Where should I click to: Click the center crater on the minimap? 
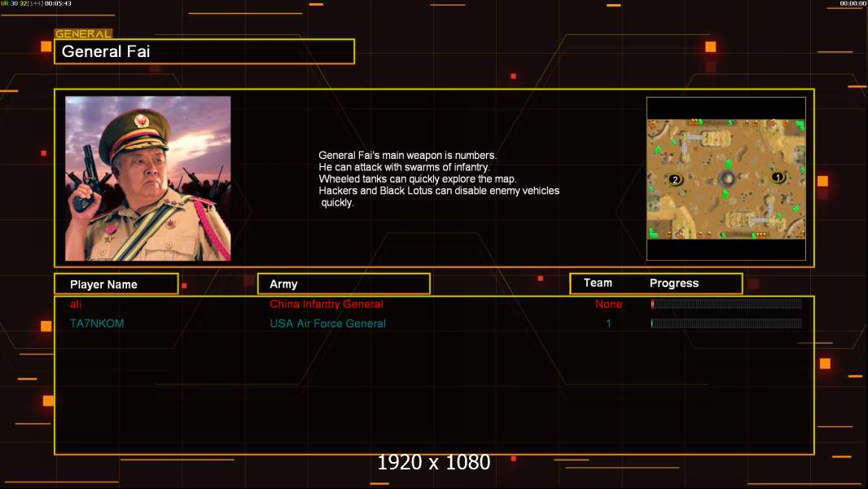(727, 178)
